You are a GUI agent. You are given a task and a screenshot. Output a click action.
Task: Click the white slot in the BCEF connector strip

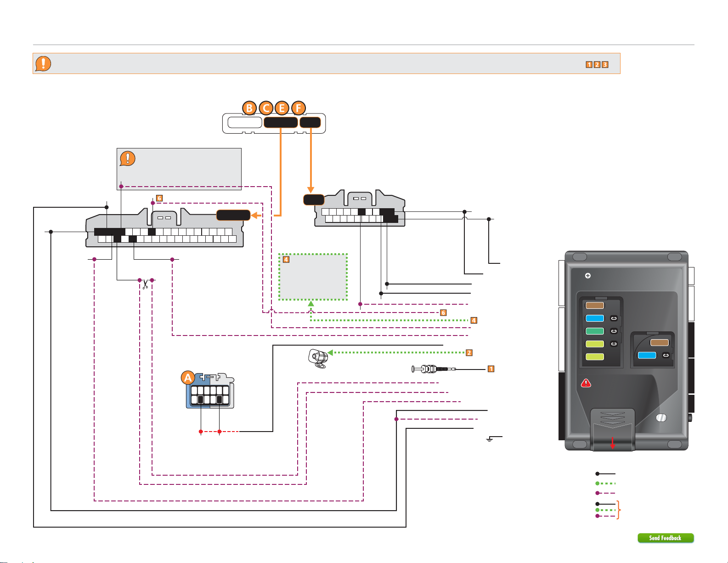coord(245,122)
